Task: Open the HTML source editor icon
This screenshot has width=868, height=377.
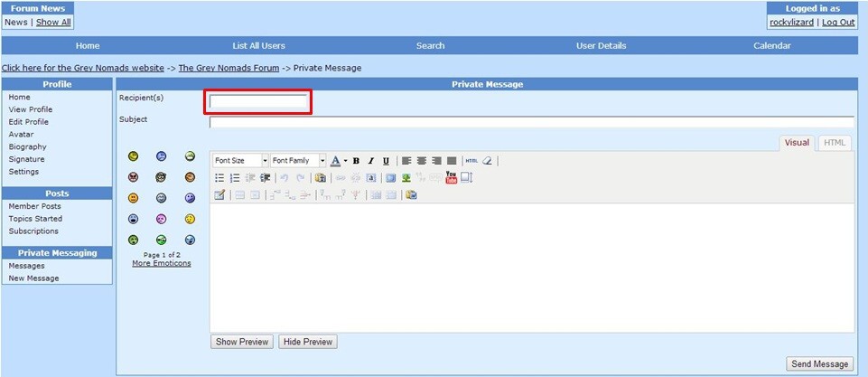Action: click(x=471, y=161)
